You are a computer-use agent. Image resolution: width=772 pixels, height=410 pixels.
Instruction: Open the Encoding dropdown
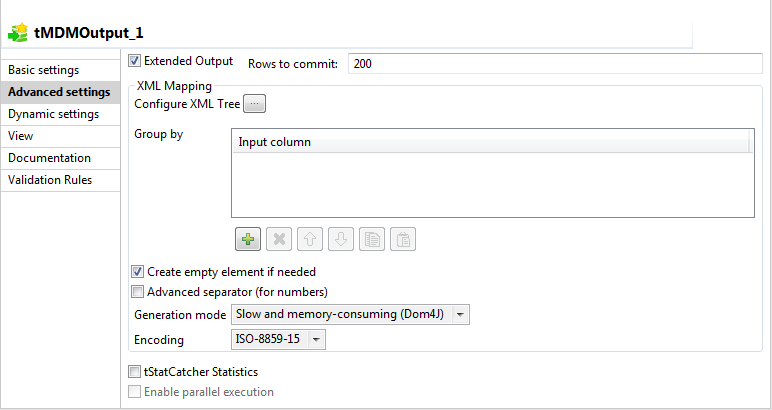(x=315, y=340)
